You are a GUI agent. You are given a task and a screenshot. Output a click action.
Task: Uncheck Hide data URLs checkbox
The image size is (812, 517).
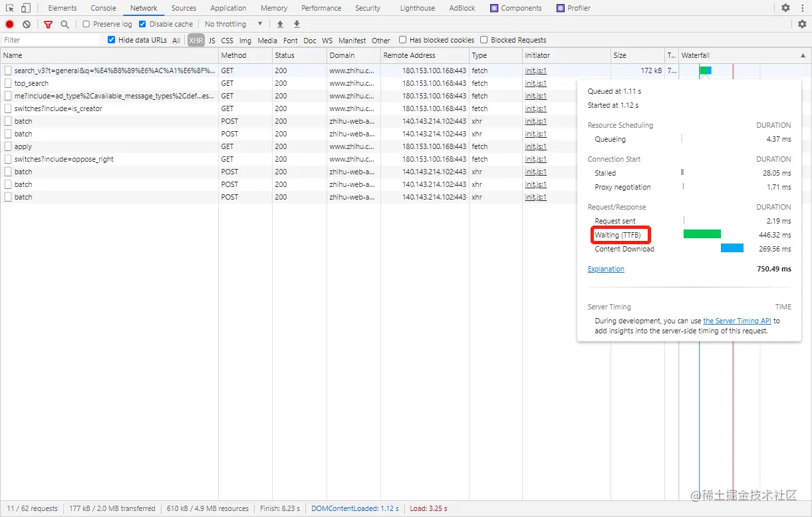pyautogui.click(x=111, y=40)
